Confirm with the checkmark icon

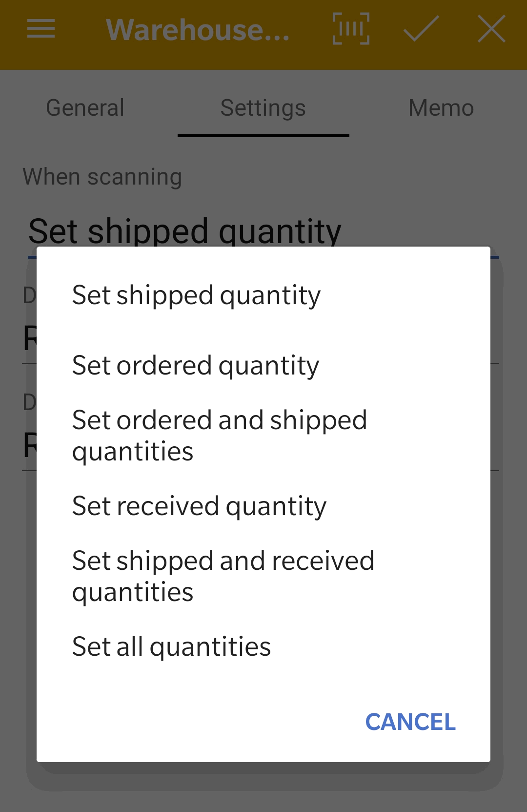pyautogui.click(x=421, y=29)
